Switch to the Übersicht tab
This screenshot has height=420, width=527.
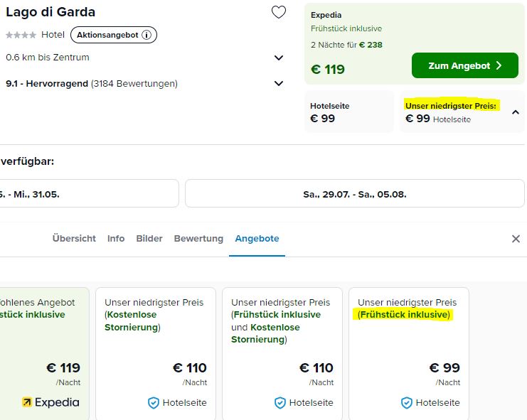(74, 238)
